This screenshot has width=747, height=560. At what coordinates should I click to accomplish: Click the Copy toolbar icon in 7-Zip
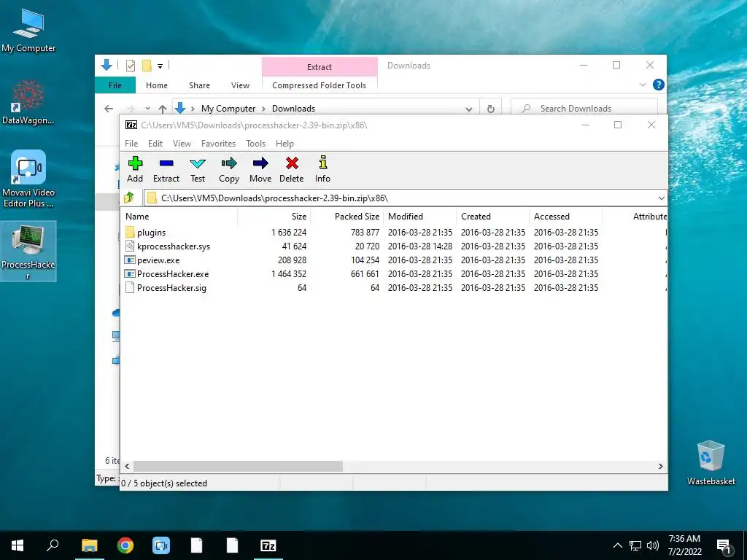229,163
